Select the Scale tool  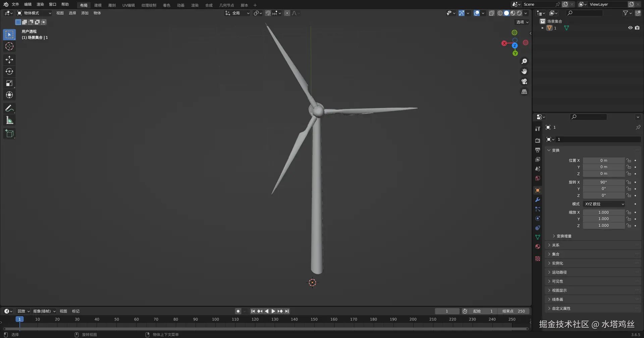(9, 83)
